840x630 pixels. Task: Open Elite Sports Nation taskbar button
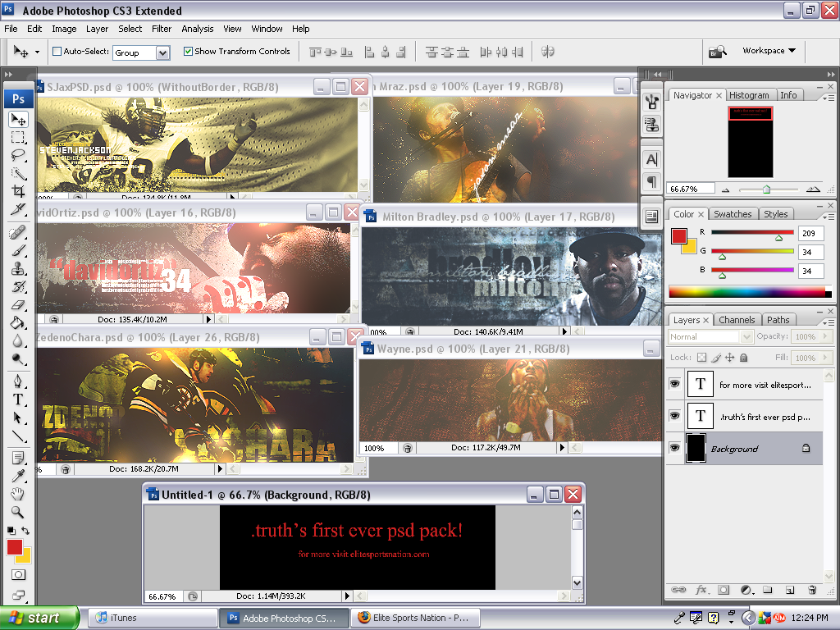pos(414,618)
